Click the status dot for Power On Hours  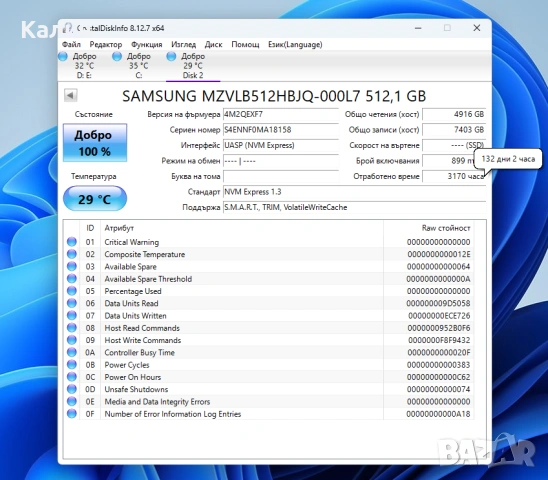coord(72,377)
